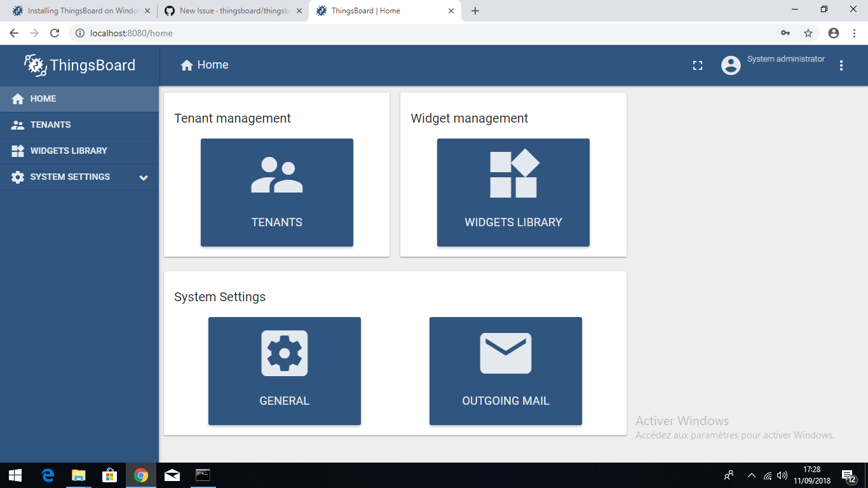
Task: Click the Tenant management heading
Action: pyautogui.click(x=233, y=118)
